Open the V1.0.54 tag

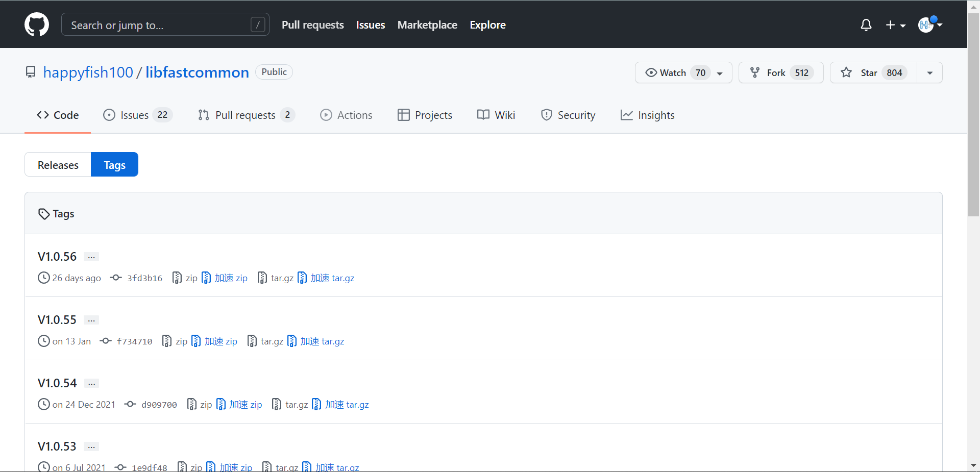(57, 383)
